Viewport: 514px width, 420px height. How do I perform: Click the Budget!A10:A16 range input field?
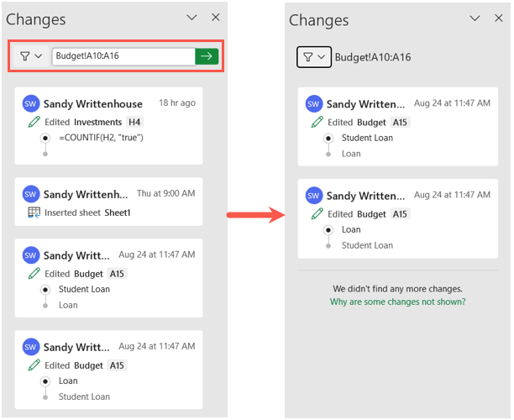click(123, 56)
